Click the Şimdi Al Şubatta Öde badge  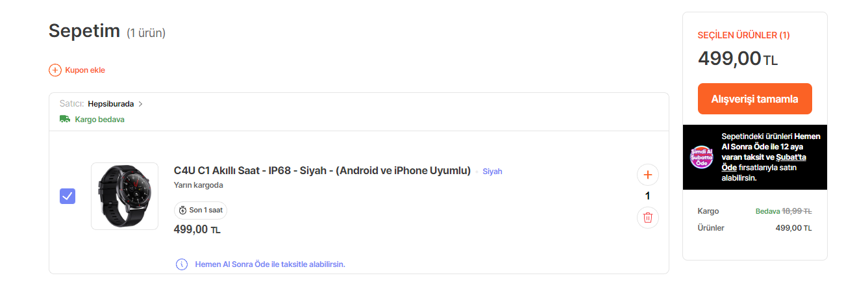[701, 157]
